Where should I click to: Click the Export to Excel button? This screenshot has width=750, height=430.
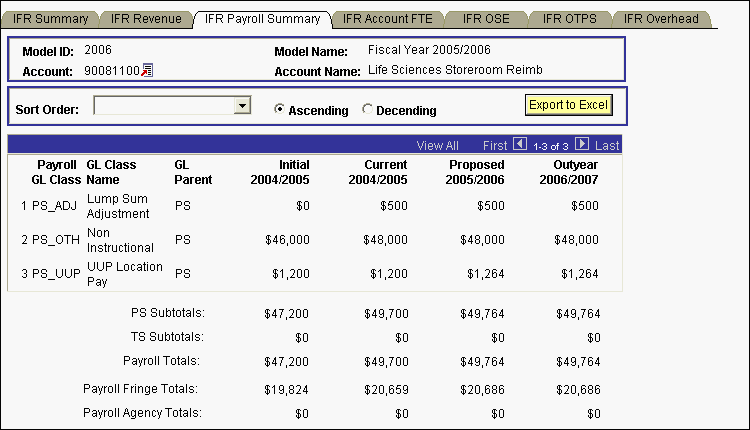(x=567, y=105)
